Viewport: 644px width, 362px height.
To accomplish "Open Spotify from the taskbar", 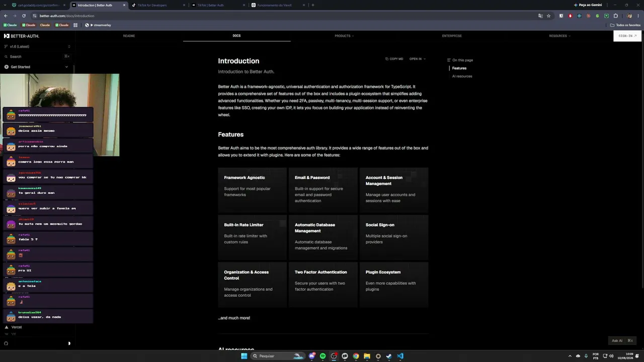I will 323,356.
